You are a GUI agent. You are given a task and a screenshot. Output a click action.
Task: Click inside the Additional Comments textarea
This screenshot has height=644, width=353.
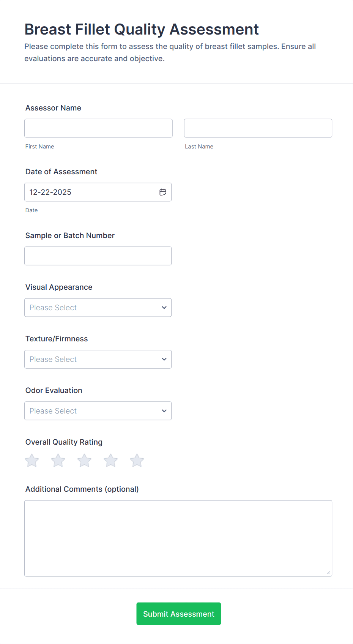[178, 538]
